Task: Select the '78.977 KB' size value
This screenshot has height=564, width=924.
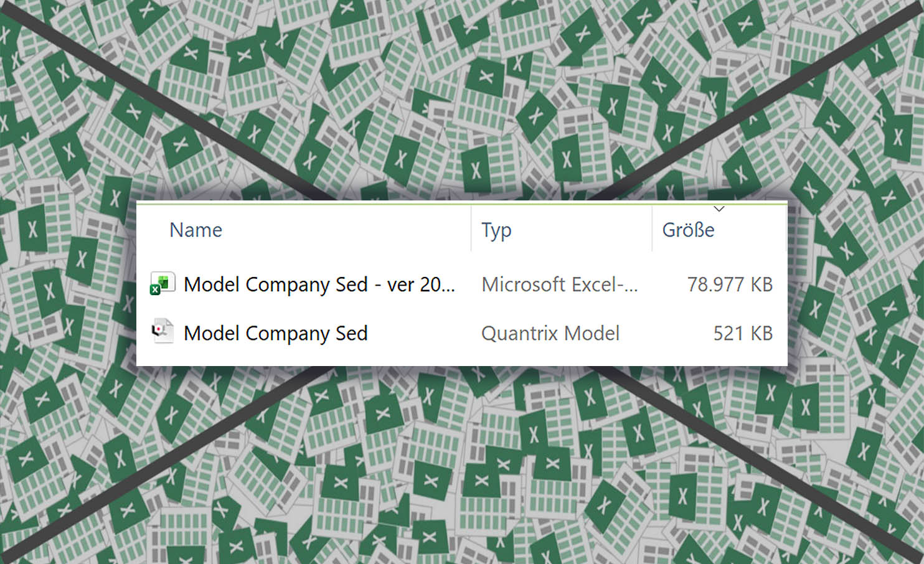Action: [729, 284]
